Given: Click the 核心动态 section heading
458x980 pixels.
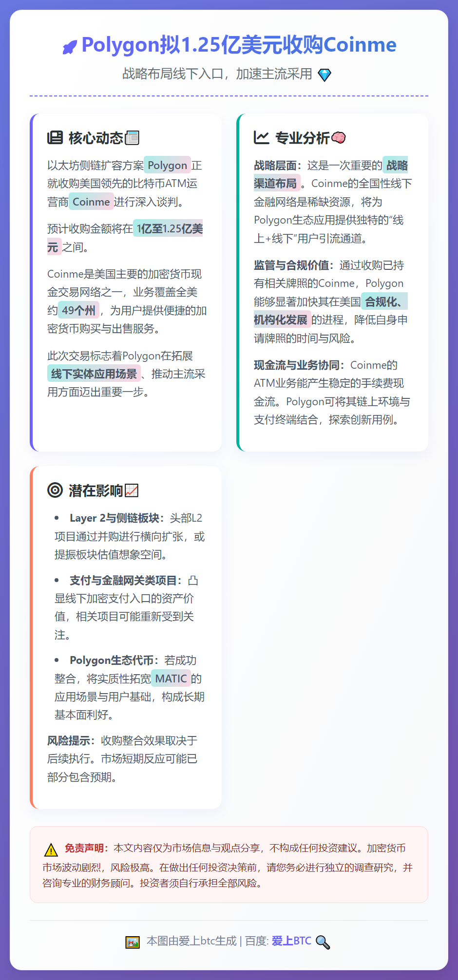Looking at the screenshot, I should [96, 138].
